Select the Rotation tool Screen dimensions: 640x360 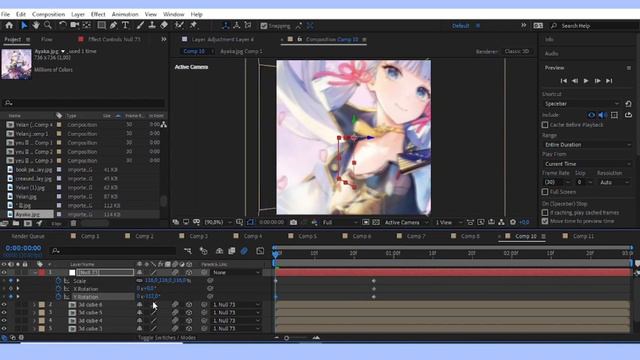tap(62, 25)
